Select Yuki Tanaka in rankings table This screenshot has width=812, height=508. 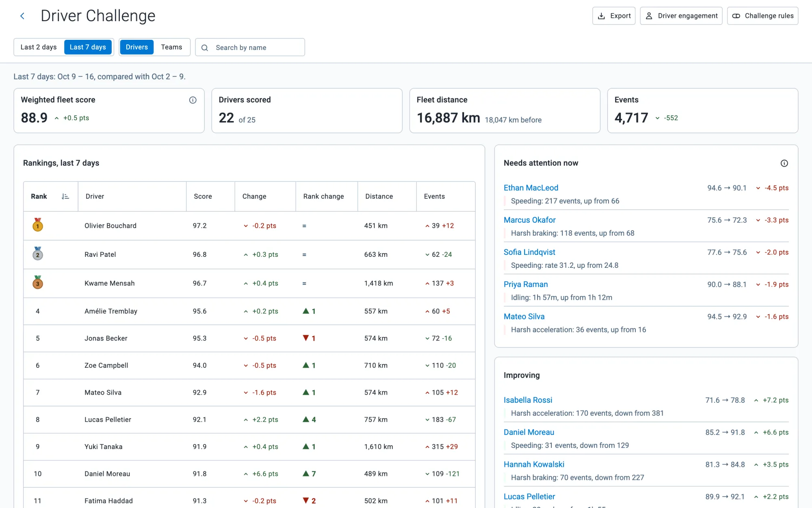pyautogui.click(x=104, y=447)
